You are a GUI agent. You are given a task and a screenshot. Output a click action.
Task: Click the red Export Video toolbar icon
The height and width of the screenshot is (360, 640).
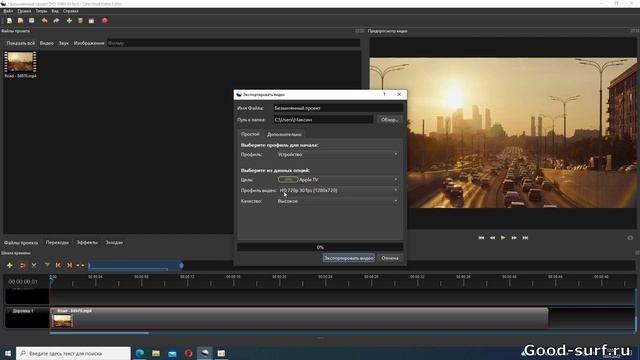pyautogui.click(x=105, y=20)
